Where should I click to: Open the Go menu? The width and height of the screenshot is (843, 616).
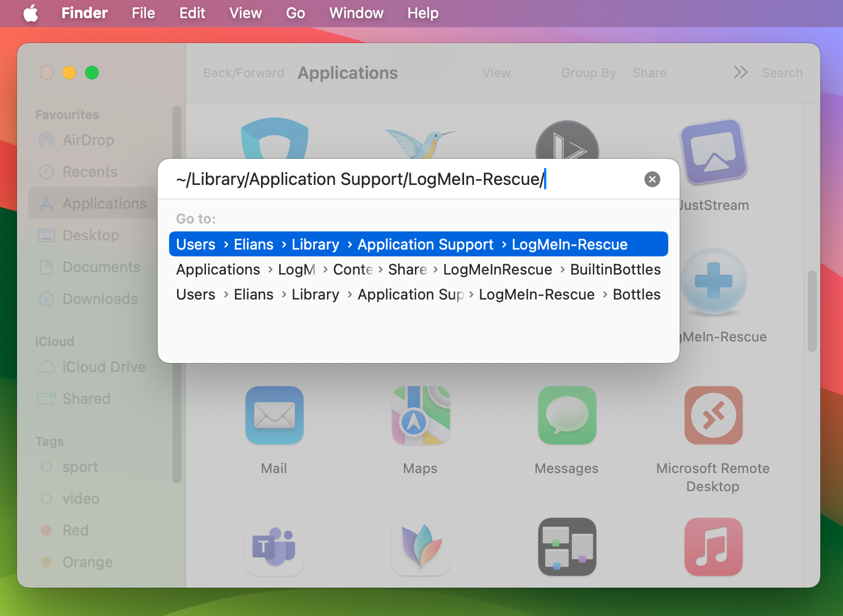click(296, 13)
